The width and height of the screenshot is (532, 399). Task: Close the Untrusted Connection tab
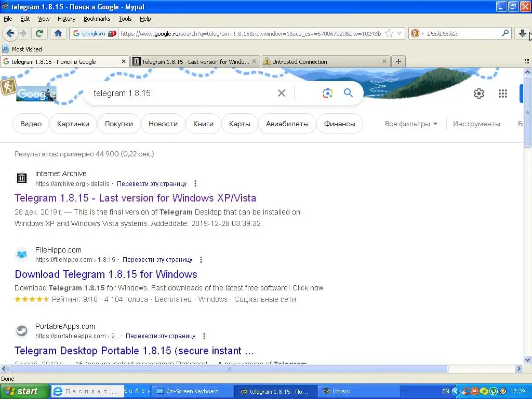click(x=384, y=61)
